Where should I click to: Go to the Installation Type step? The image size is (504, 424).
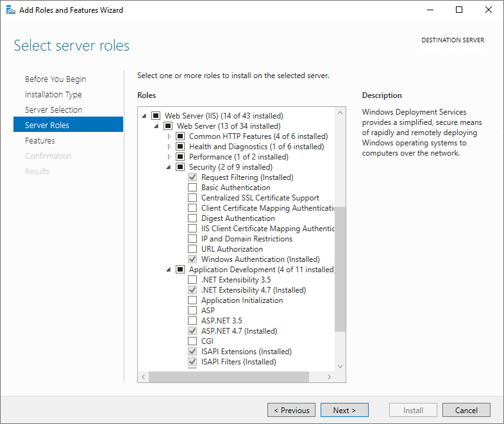point(53,94)
